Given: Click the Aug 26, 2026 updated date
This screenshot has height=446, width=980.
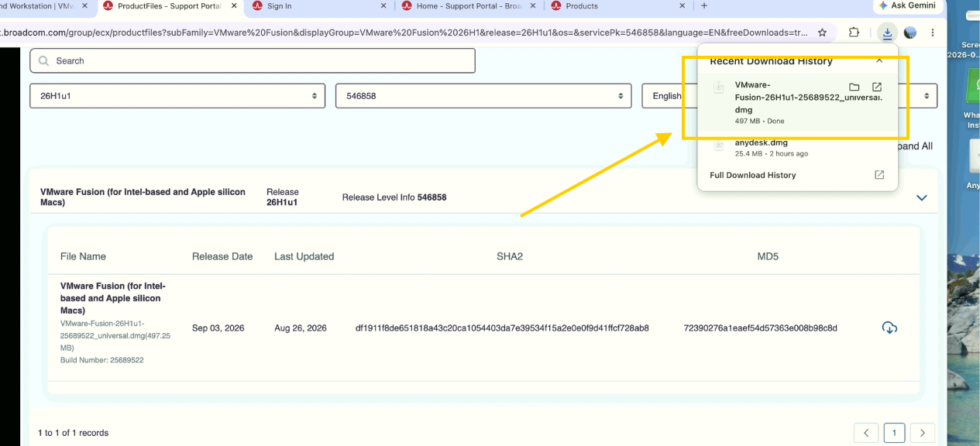Looking at the screenshot, I should coord(301,328).
